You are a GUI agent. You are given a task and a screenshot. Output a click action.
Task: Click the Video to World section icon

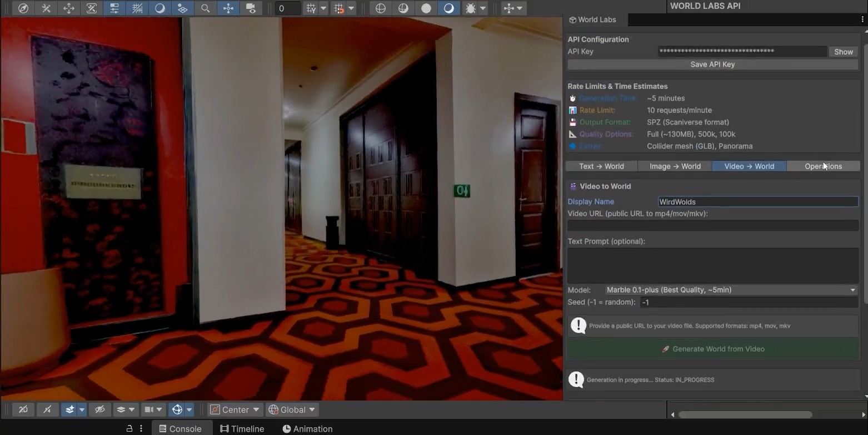tap(573, 186)
